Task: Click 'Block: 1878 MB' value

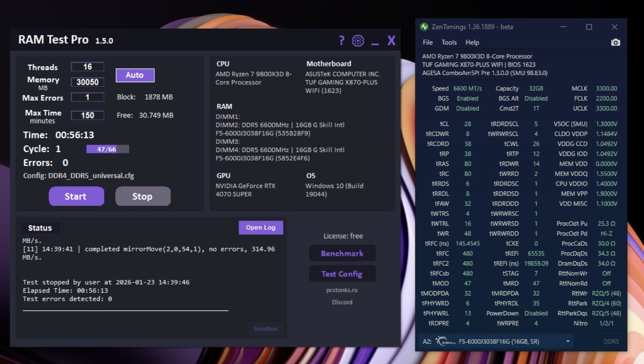Action: coord(159,97)
